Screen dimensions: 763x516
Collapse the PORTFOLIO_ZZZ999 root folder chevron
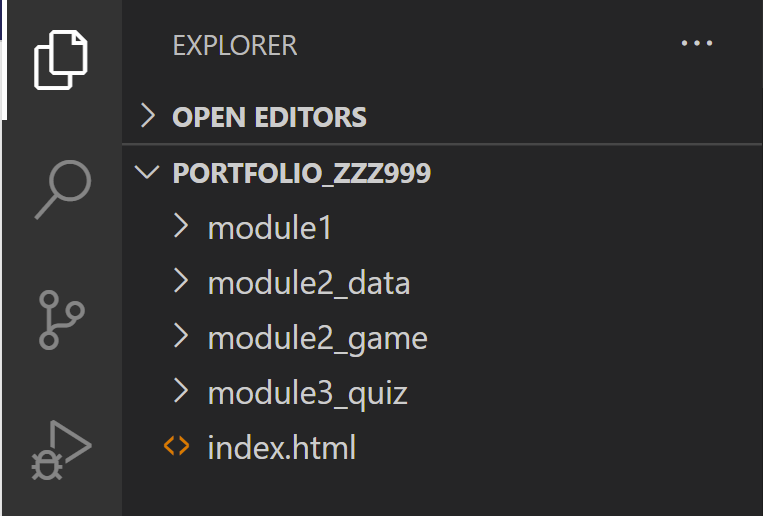147,172
